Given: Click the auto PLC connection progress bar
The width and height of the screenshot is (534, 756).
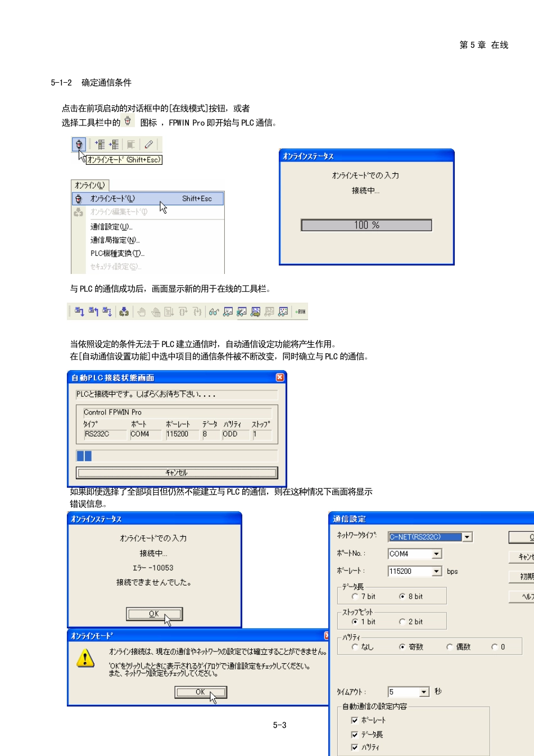Looking at the screenshot, I should 177,456.
